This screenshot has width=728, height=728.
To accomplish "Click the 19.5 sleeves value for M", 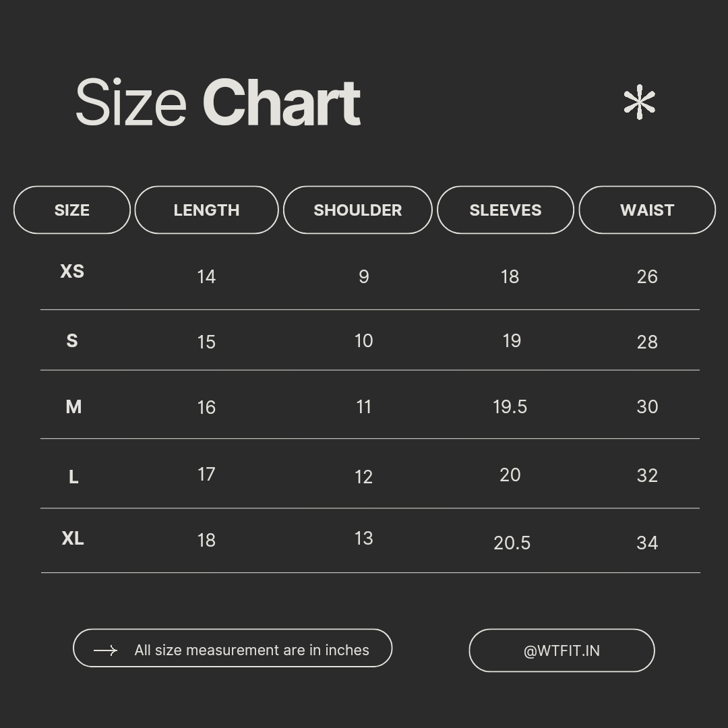I will click(510, 407).
